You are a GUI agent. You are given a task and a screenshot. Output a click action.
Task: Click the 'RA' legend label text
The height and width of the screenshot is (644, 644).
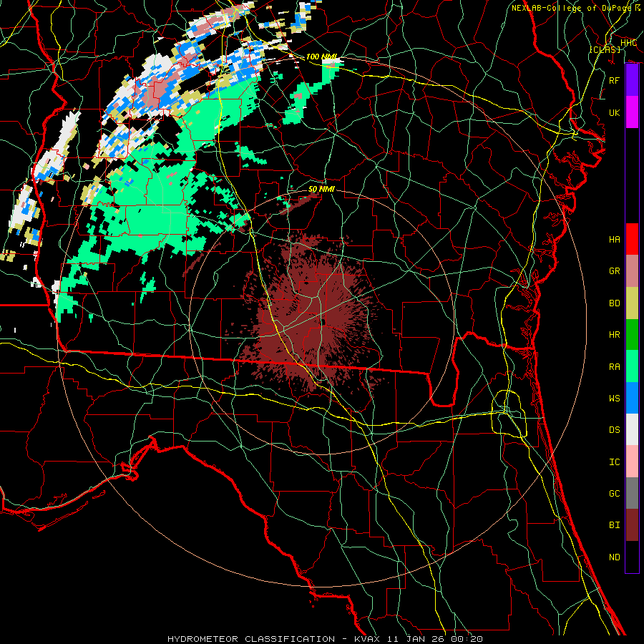tap(614, 367)
